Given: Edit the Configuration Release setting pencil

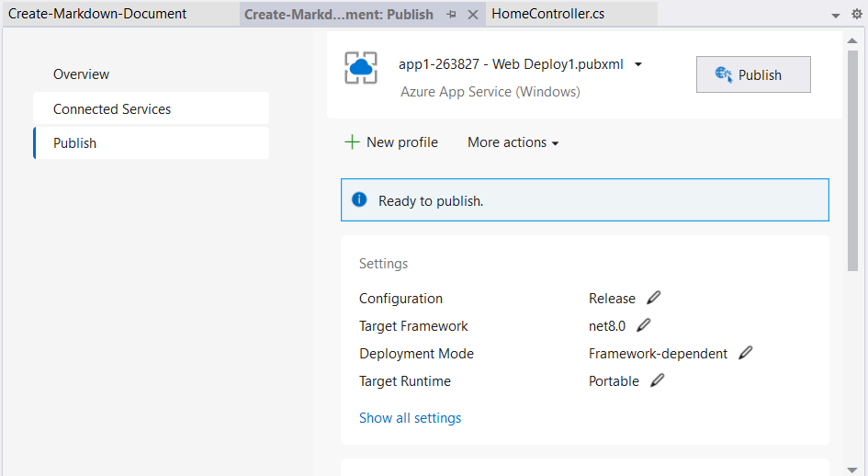Looking at the screenshot, I should click(x=654, y=298).
